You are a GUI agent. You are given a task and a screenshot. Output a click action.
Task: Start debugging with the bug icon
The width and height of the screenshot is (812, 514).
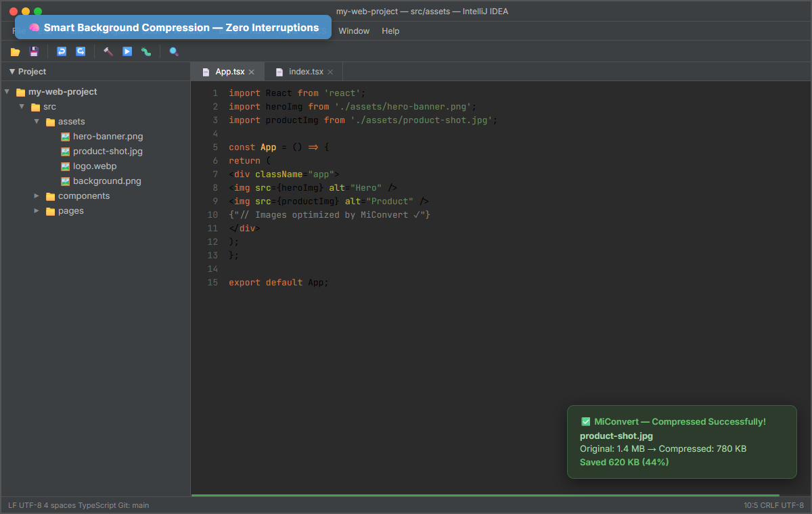146,51
